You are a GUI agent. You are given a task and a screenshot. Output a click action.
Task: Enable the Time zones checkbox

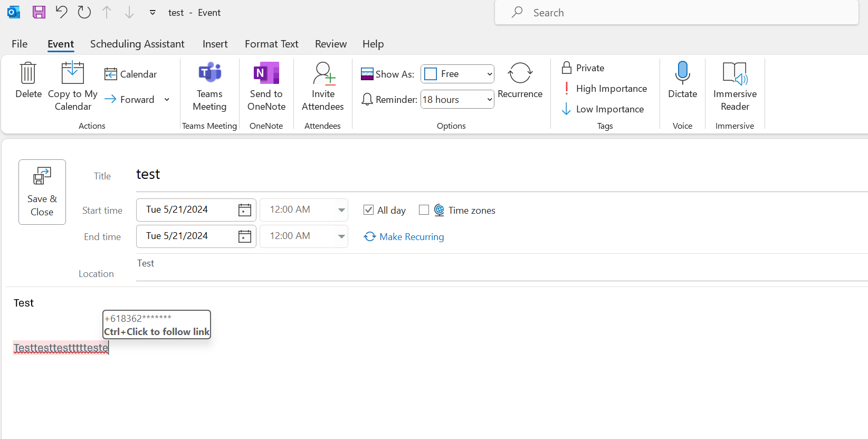pos(424,210)
